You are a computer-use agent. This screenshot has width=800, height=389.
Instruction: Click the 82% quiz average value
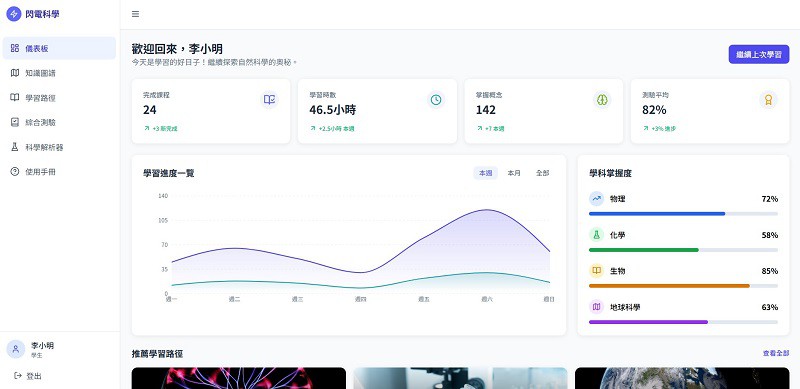click(654, 110)
